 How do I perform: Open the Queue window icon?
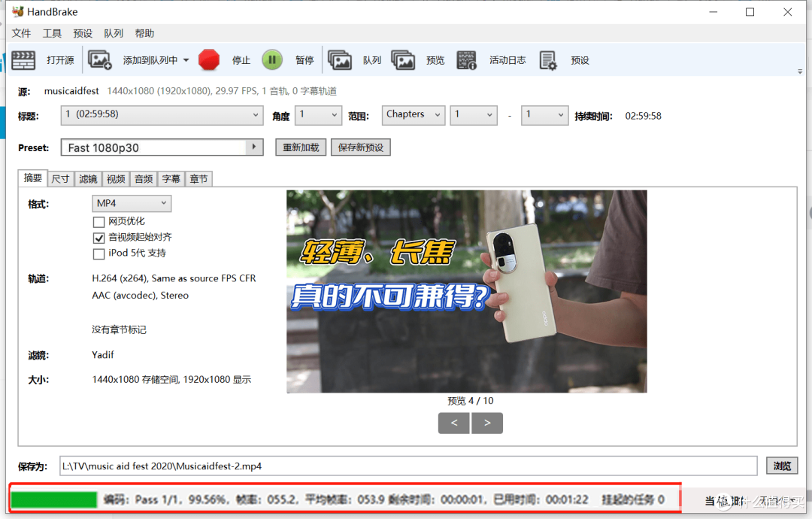pos(340,60)
